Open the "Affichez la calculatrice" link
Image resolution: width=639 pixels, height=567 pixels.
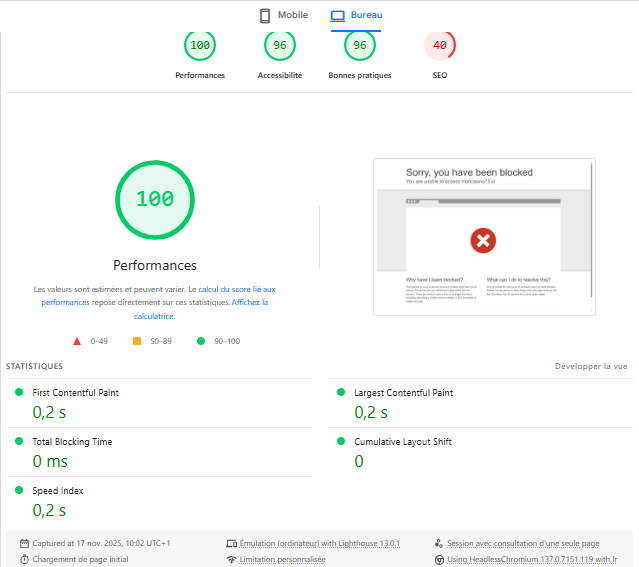point(249,301)
